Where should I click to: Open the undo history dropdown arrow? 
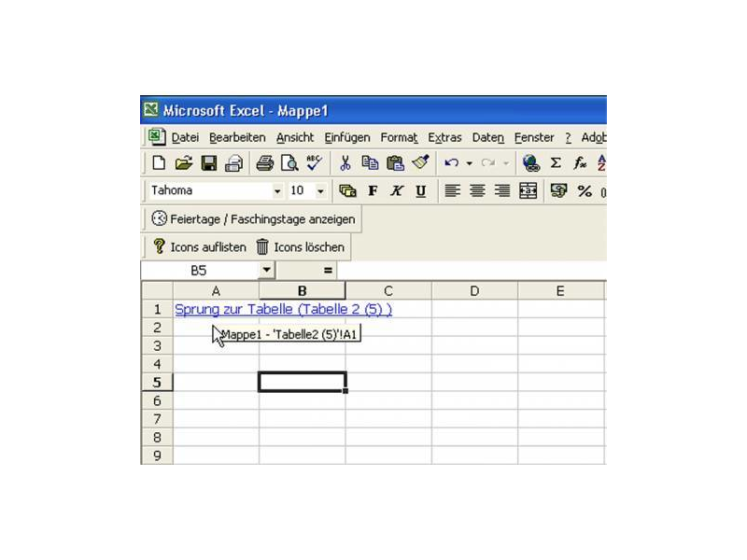click(x=470, y=164)
